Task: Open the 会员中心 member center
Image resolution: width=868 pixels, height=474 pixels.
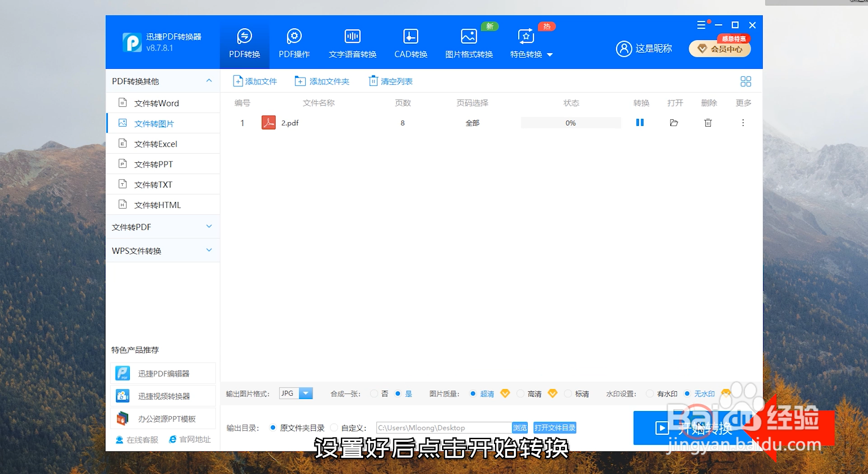Action: [x=720, y=49]
